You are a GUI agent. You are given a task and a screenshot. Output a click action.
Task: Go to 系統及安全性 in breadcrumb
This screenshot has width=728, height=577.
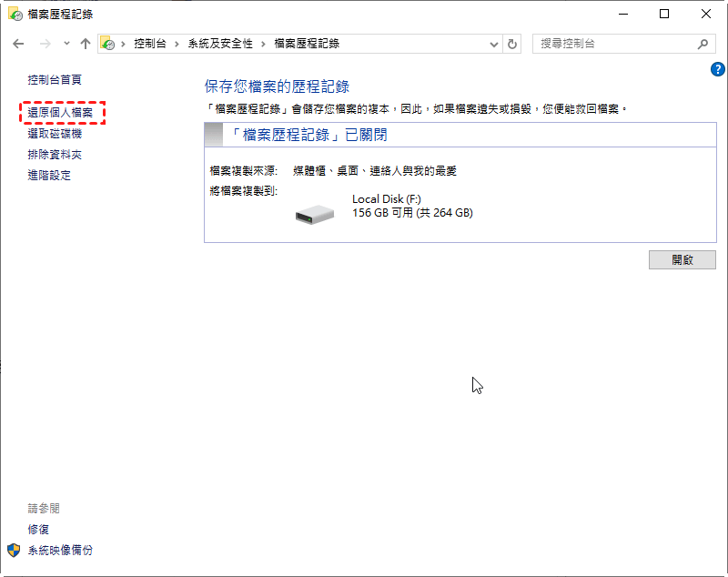[x=219, y=44]
